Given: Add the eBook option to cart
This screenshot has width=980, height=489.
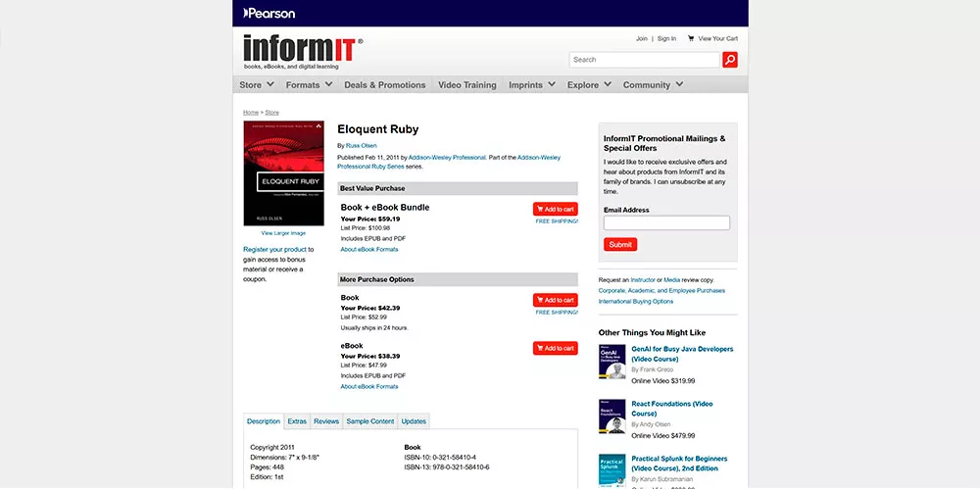Looking at the screenshot, I should [x=555, y=348].
